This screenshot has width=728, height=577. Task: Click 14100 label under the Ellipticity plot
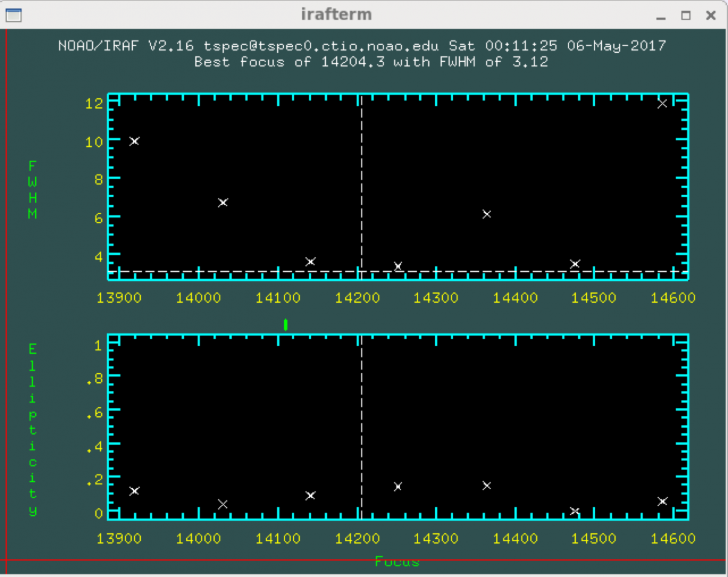[x=279, y=538]
